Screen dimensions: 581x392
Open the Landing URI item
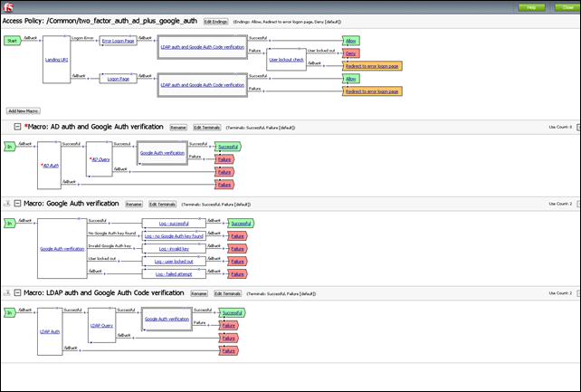click(x=56, y=59)
